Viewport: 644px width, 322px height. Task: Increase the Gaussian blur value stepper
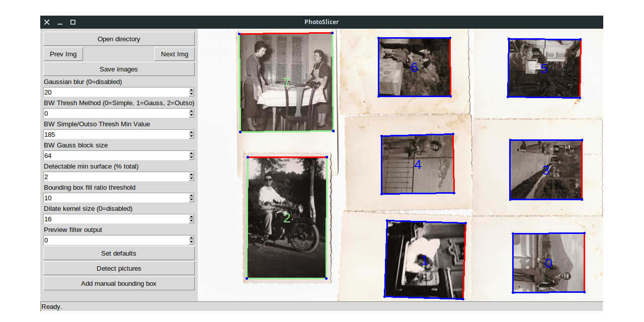point(192,91)
